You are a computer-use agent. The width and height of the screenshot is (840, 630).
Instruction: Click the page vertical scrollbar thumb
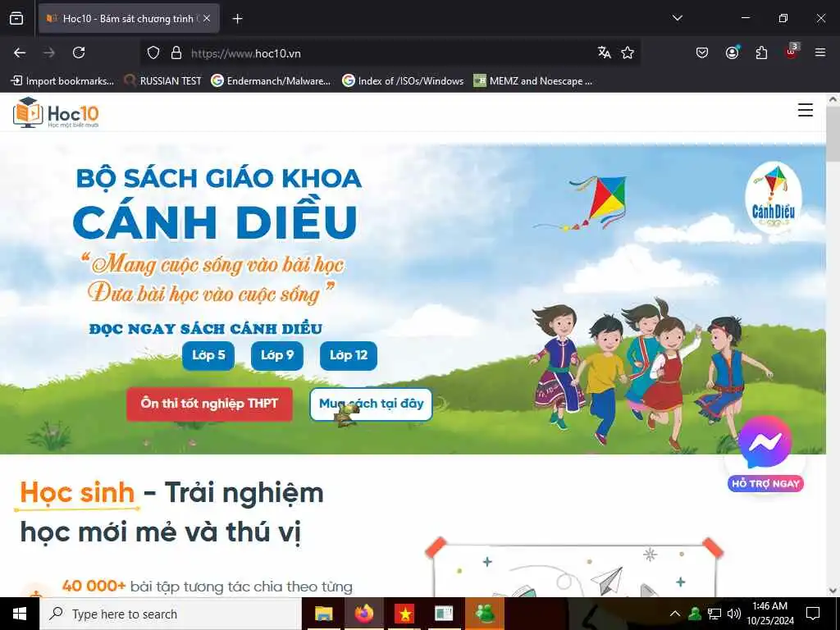(x=833, y=135)
